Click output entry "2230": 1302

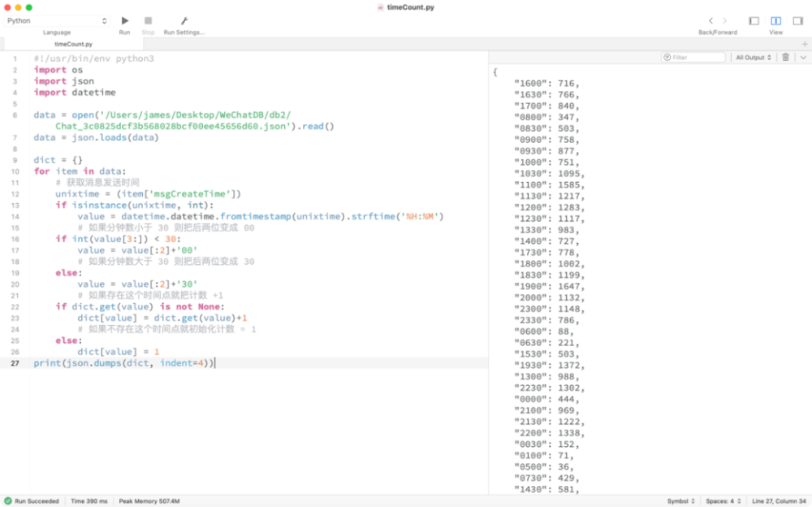(x=549, y=388)
